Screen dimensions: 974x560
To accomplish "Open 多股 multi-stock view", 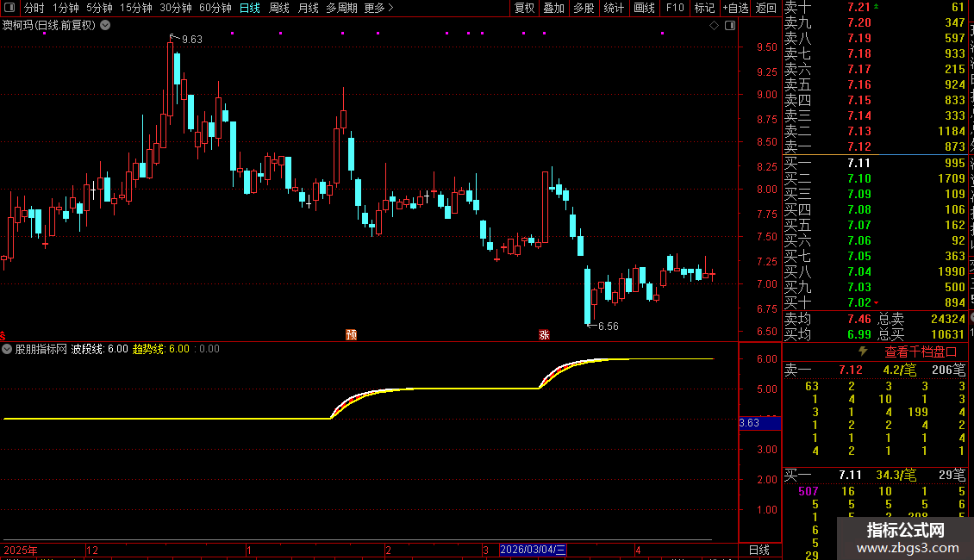I will pos(584,8).
